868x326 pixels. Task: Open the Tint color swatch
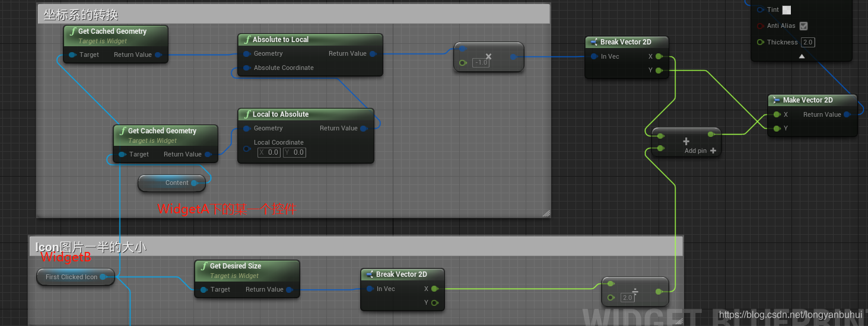point(787,10)
